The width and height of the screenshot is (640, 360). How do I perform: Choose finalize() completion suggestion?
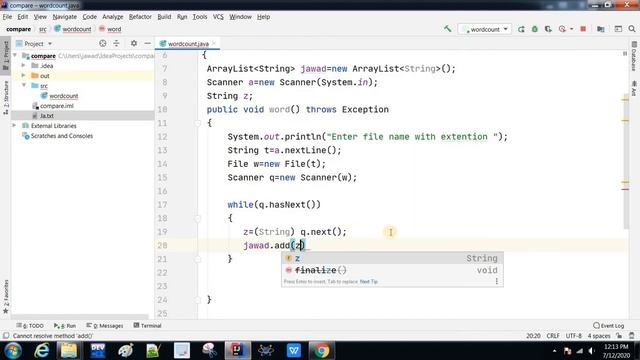(392, 270)
